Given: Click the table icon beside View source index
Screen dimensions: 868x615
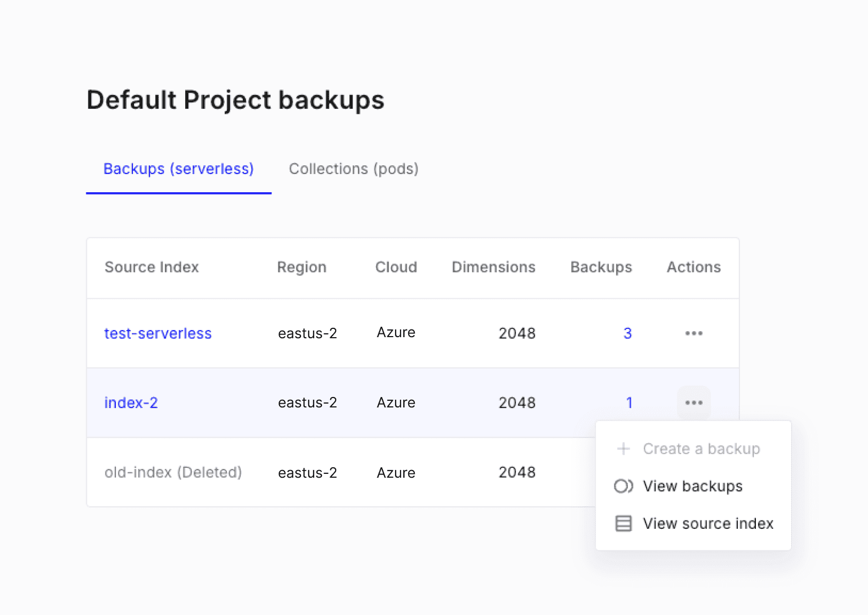Looking at the screenshot, I should (x=624, y=523).
